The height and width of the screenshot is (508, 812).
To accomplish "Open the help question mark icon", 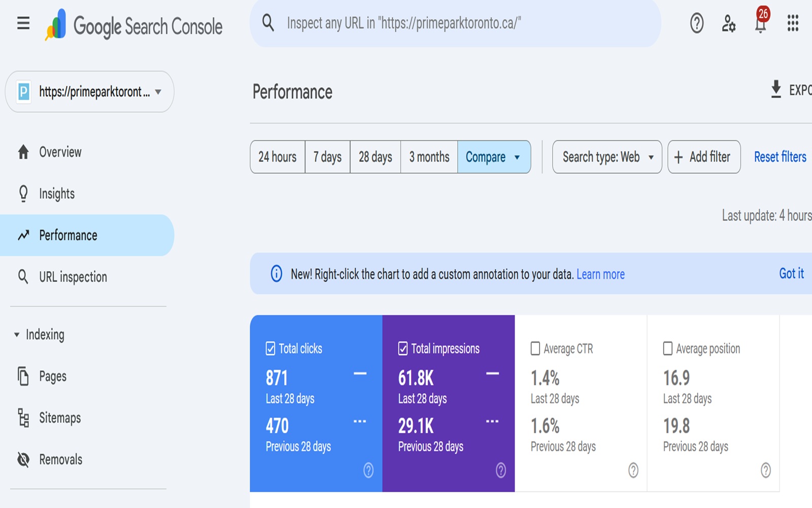I will click(696, 24).
